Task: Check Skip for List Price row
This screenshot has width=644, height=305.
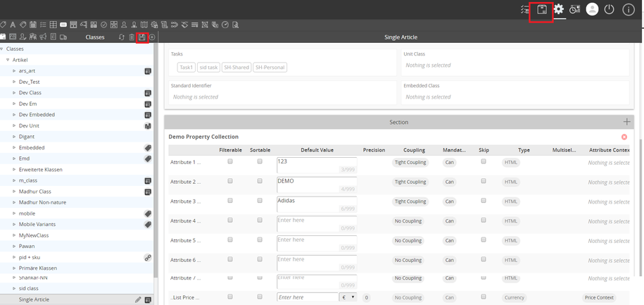Action: click(x=484, y=297)
